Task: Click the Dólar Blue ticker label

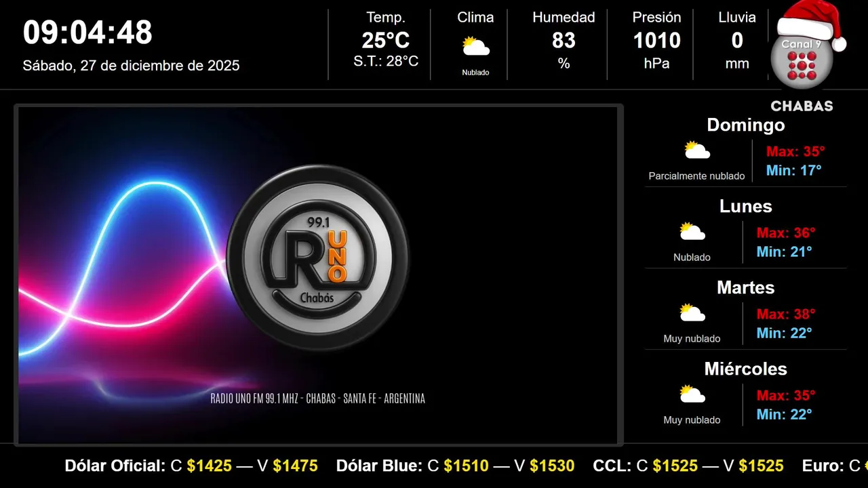Action: (379, 466)
